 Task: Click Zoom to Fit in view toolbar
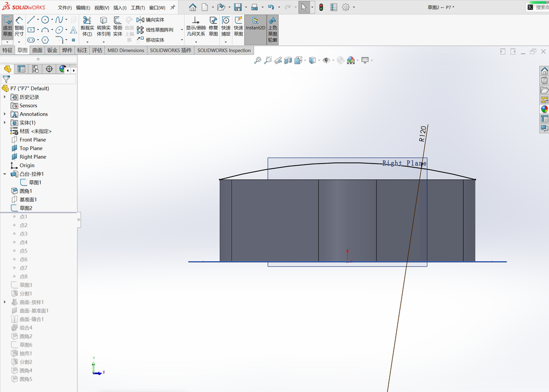coord(257,60)
